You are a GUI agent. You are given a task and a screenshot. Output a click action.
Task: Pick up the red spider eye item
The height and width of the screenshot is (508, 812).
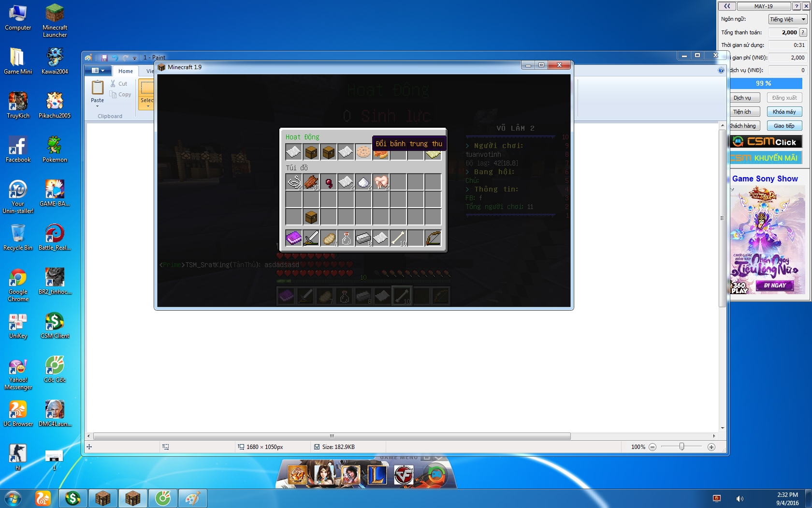pyautogui.click(x=329, y=182)
